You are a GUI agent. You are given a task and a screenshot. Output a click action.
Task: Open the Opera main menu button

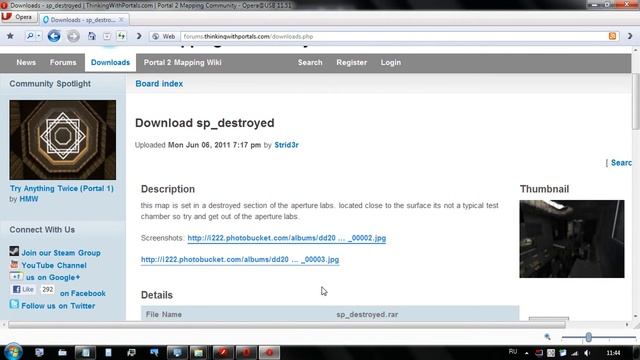point(19,17)
